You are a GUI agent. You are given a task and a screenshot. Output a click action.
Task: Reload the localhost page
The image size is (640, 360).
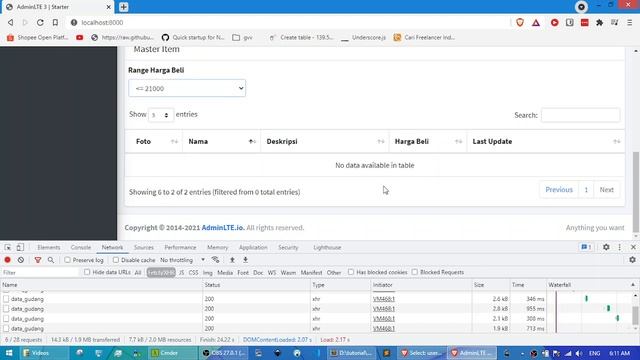pyautogui.click(x=40, y=22)
